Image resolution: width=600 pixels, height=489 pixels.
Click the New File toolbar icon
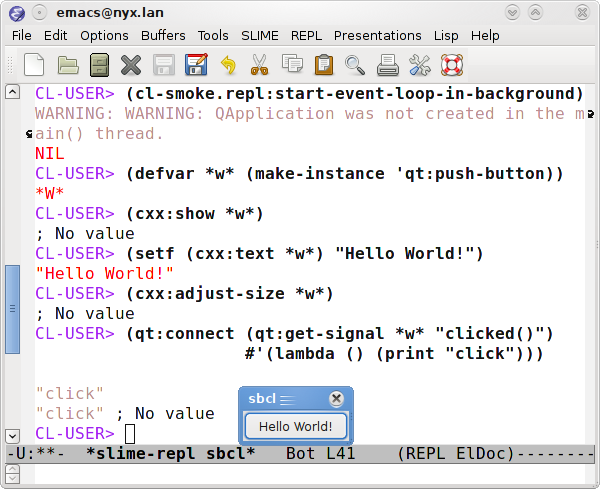(35, 66)
